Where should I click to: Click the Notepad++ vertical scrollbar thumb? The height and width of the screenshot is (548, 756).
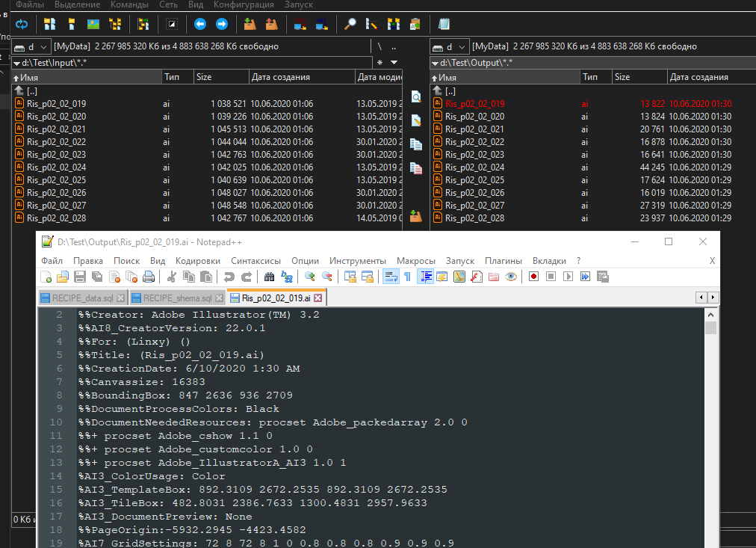(710, 328)
